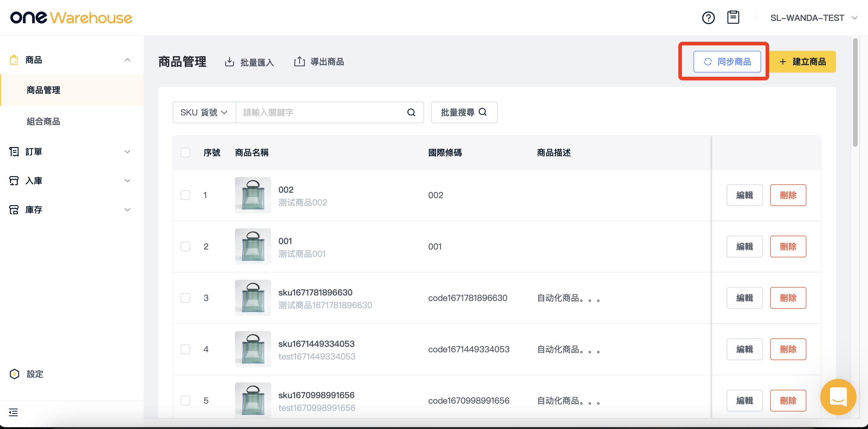Click the 同步商品 button
This screenshot has width=868, height=429.
pos(727,62)
